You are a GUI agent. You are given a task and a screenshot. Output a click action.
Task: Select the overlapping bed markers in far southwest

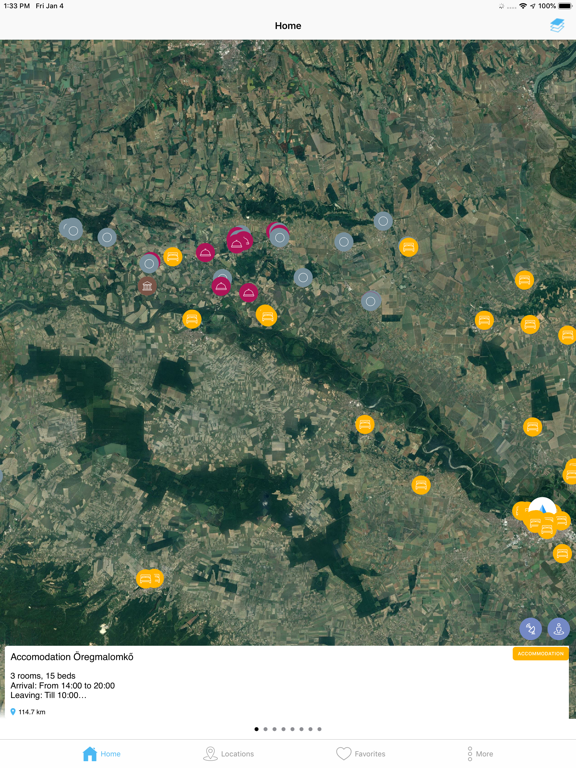point(149,578)
